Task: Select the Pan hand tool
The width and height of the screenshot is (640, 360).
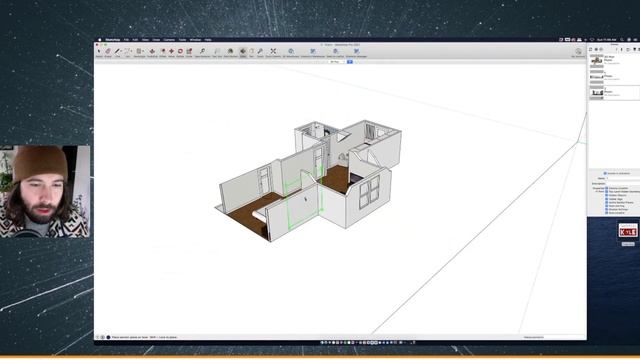Action: coord(251,51)
